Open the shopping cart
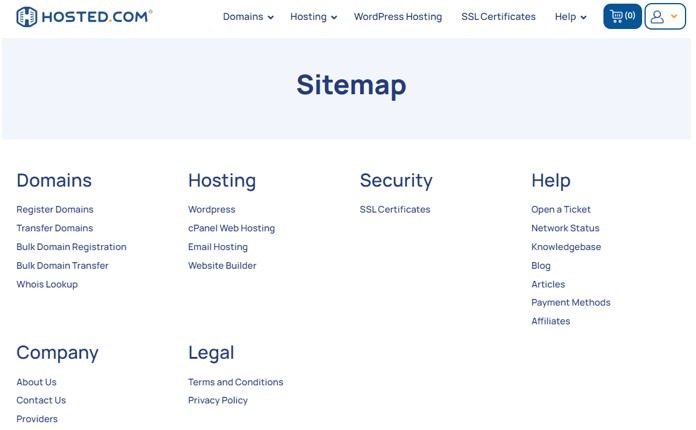 [622, 16]
